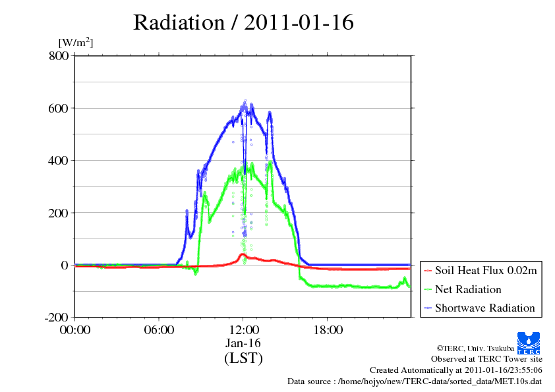Click the y-axis label '200'
The image size is (555, 392).
point(58,213)
